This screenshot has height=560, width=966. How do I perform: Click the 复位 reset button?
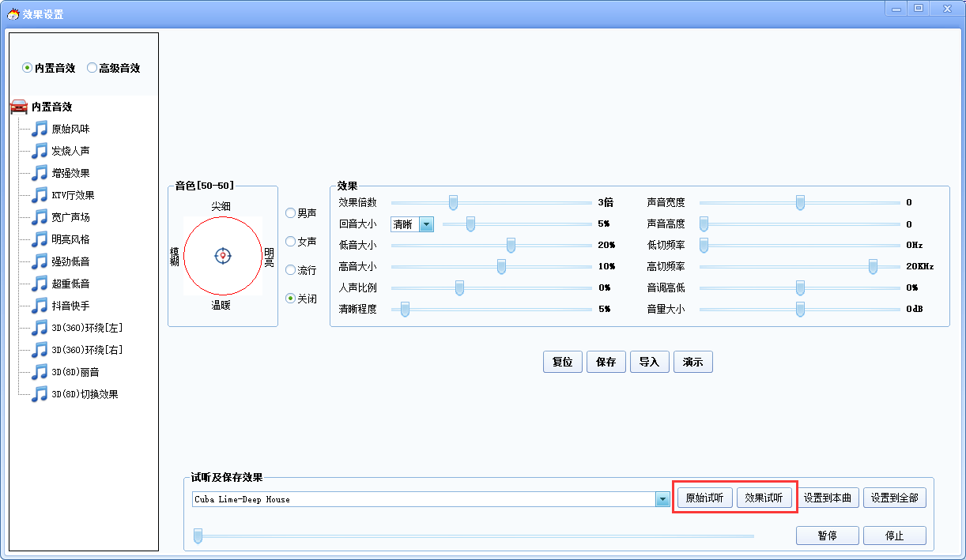point(562,362)
